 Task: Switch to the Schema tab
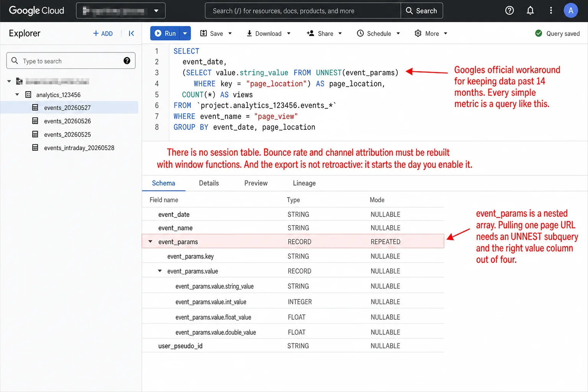(163, 183)
